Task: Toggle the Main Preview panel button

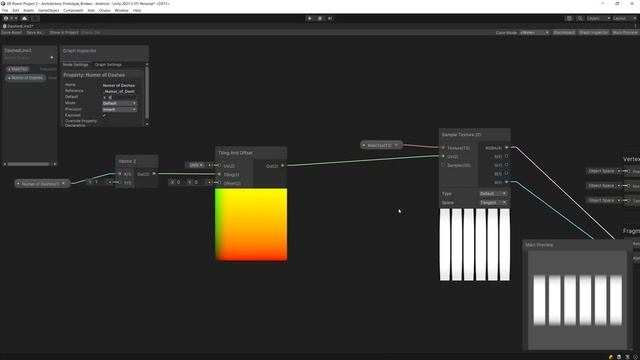Action: pyautogui.click(x=625, y=32)
